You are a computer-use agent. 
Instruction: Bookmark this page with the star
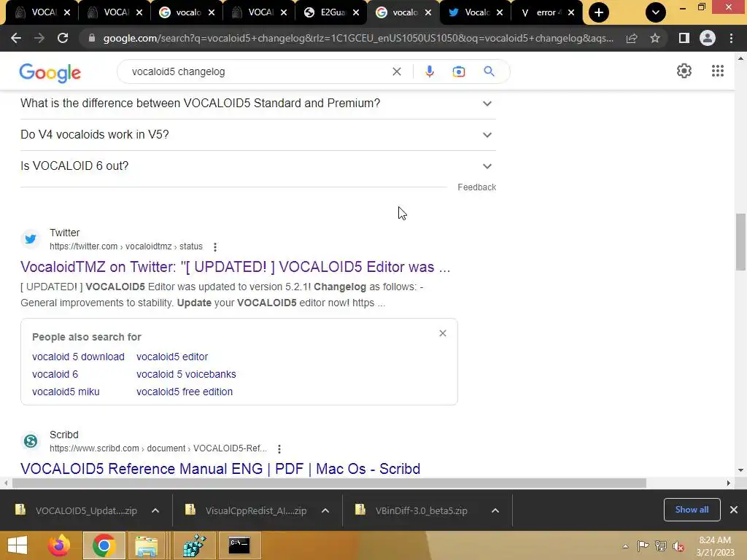coord(655,38)
